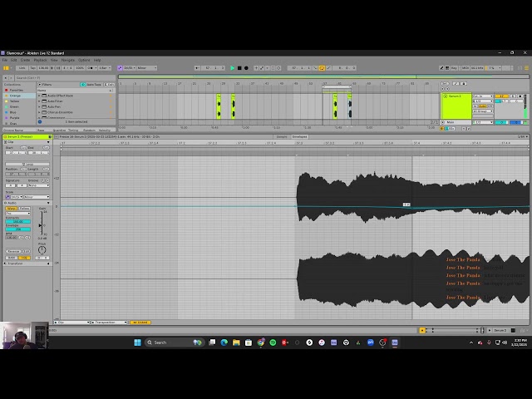The image size is (532, 399).
Task: Click the Windows Start button
Action: pos(137,342)
